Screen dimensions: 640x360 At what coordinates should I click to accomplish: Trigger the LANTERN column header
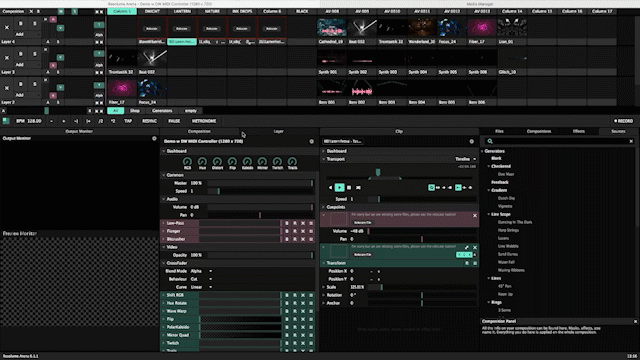pyautogui.click(x=182, y=11)
